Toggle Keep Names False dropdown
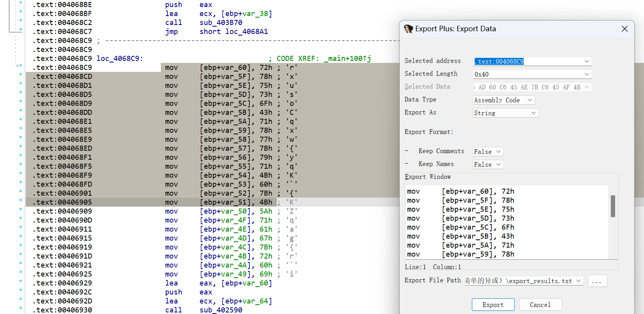The height and width of the screenshot is (314, 644). click(488, 164)
